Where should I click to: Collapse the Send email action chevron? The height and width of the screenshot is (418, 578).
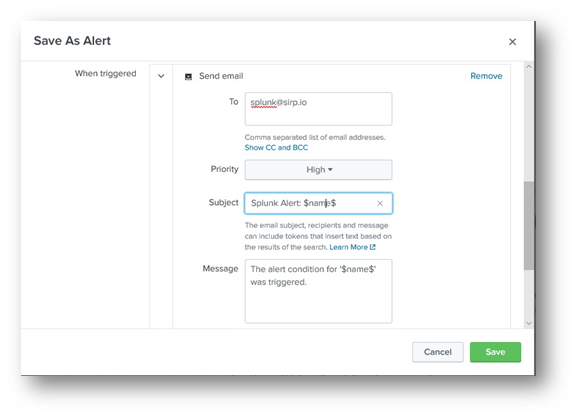tap(161, 76)
